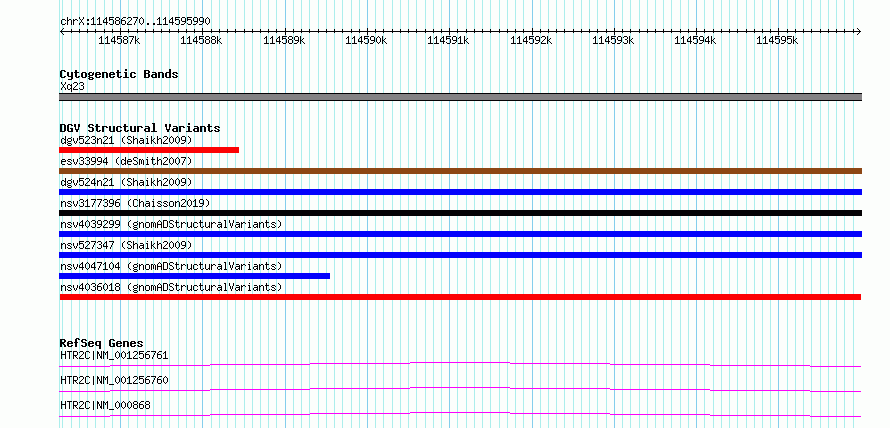Click the chrX:114586270..114595990 coordinate label
The image size is (890, 428).
coord(135,21)
